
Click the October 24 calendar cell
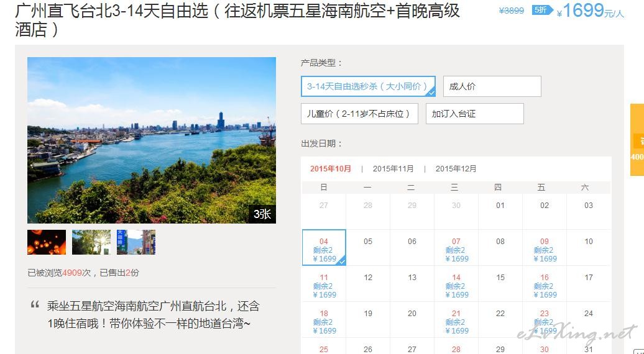tap(589, 320)
